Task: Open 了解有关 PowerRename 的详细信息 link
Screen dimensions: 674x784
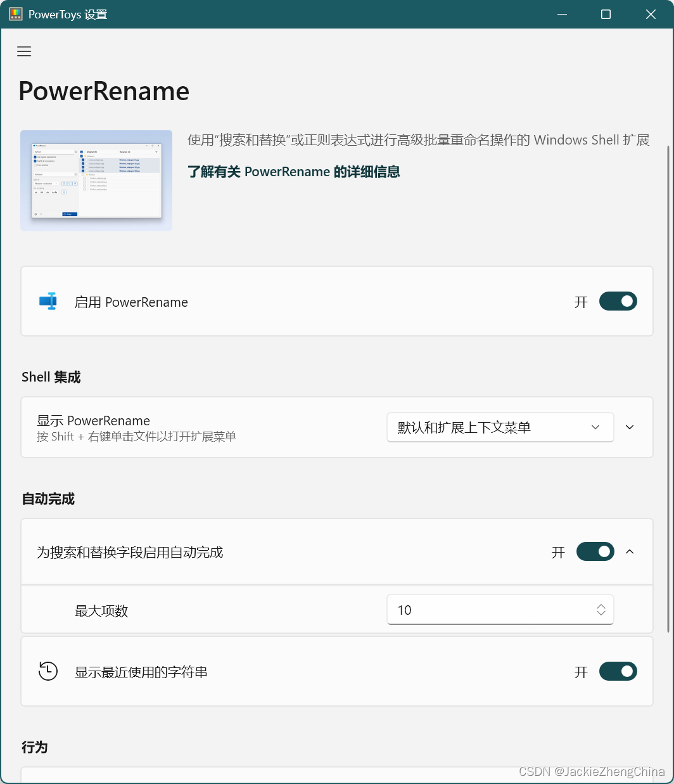Action: pyautogui.click(x=294, y=172)
